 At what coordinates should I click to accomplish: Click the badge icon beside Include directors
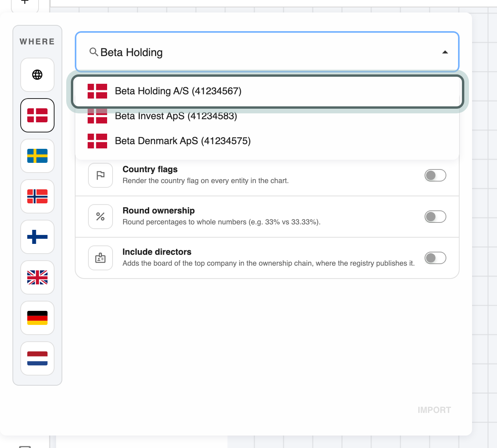coord(100,258)
